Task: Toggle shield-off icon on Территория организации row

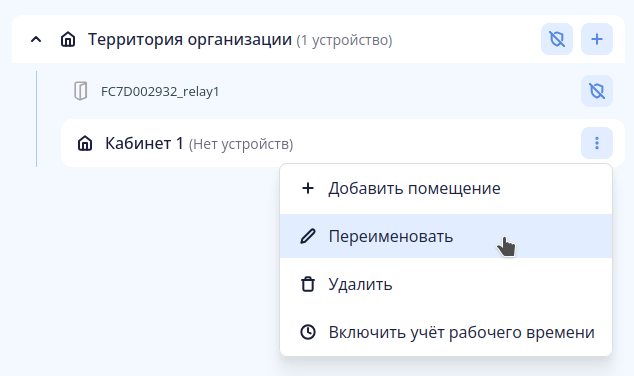Action: point(557,39)
